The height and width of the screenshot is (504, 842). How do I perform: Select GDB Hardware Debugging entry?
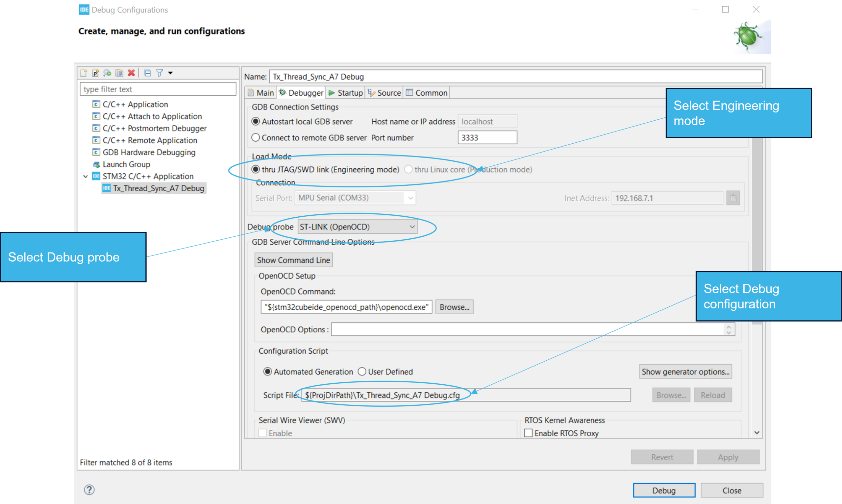144,152
